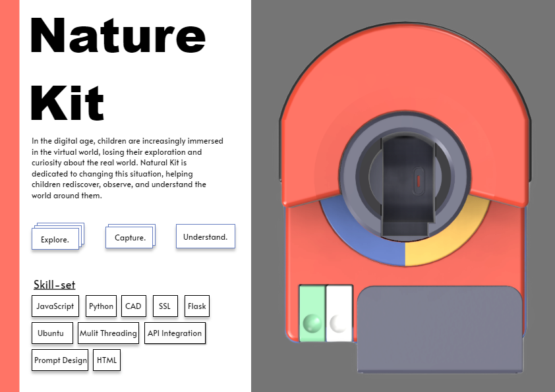Screen dimensions: 555x392
Task: Select the Flask skill tag
Action: pos(196,306)
